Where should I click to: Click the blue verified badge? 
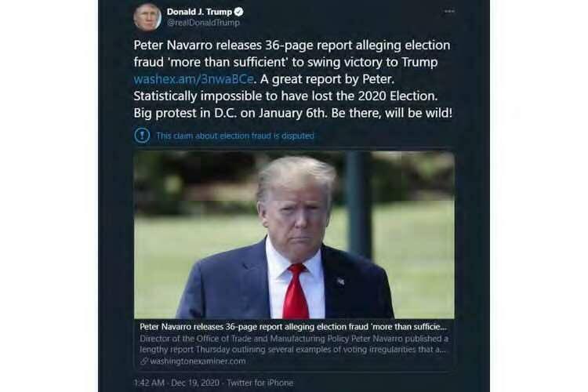click(238, 12)
